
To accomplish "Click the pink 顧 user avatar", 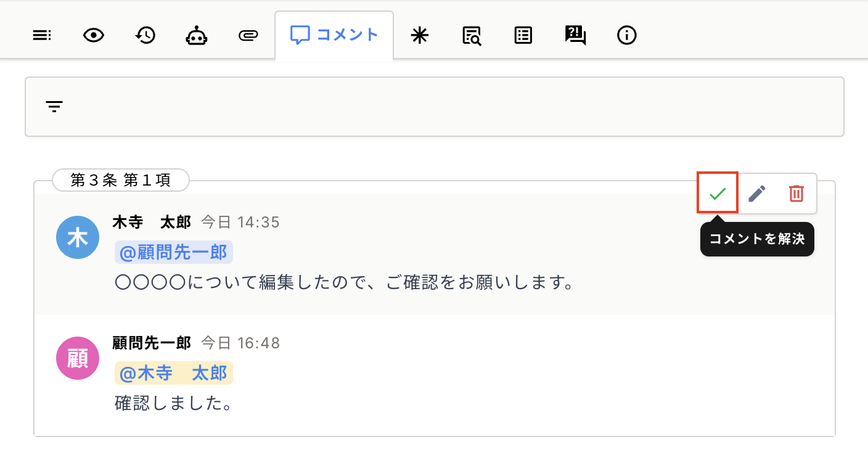I will 78,358.
